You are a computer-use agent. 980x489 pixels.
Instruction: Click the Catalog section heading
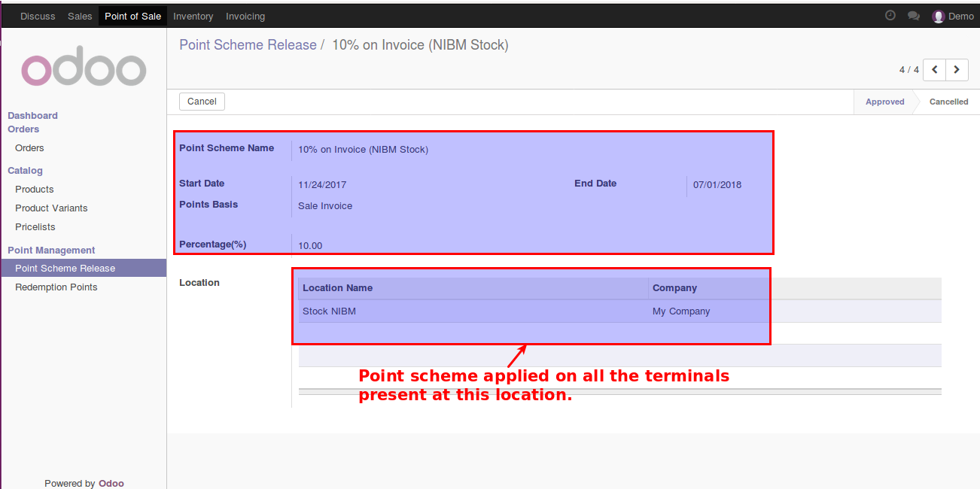click(25, 171)
